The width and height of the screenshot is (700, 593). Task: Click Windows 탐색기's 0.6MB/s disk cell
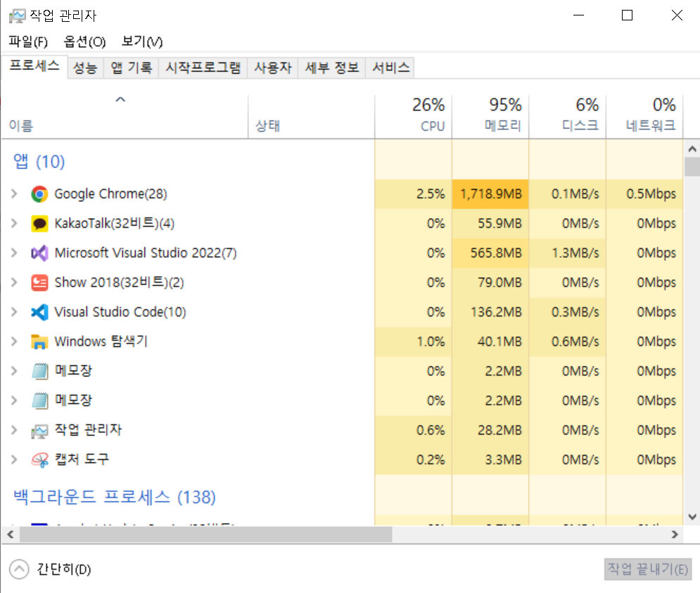(568, 341)
